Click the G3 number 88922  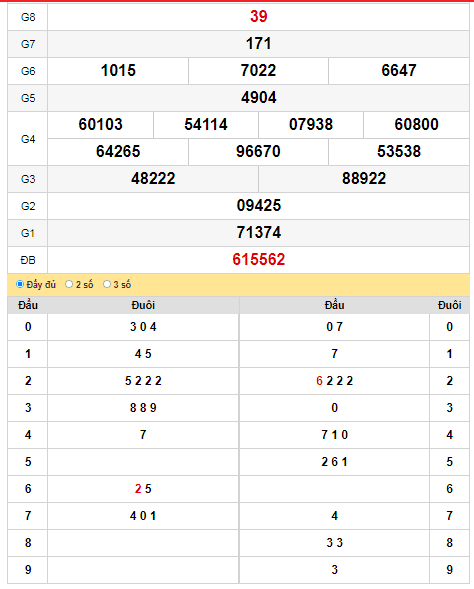(364, 179)
